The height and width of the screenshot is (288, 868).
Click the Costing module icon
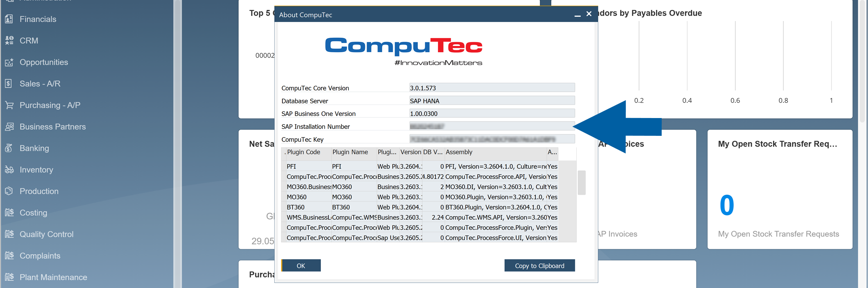(x=9, y=213)
